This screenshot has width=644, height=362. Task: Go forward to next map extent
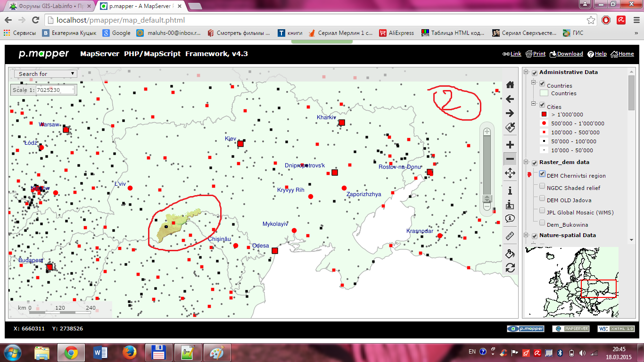510,113
